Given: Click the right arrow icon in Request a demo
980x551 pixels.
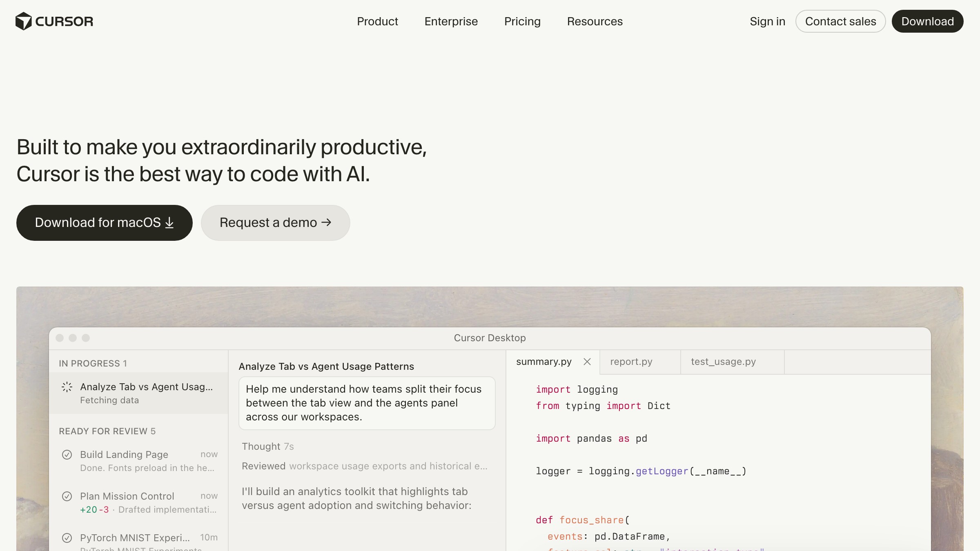Looking at the screenshot, I should click(326, 222).
